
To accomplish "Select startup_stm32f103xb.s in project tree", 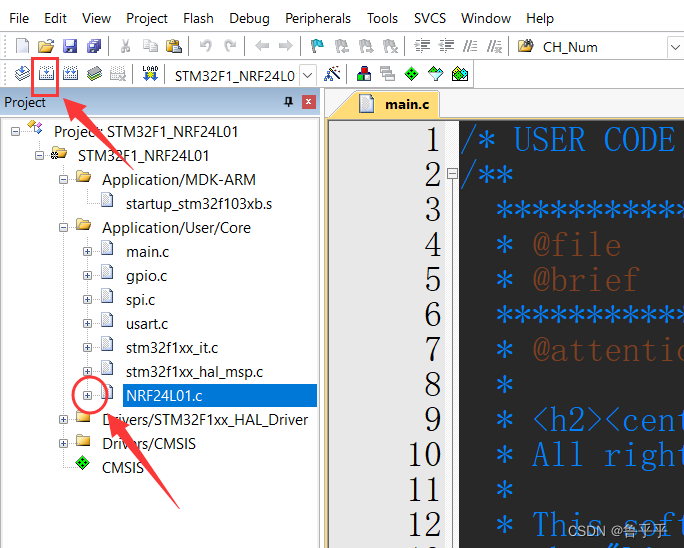I will 198,204.
